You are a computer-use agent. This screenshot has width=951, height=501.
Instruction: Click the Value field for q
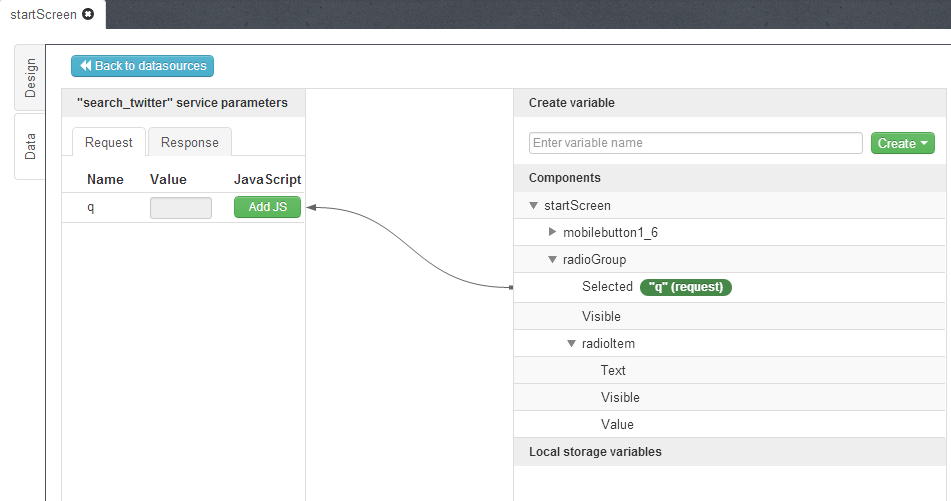(181, 207)
